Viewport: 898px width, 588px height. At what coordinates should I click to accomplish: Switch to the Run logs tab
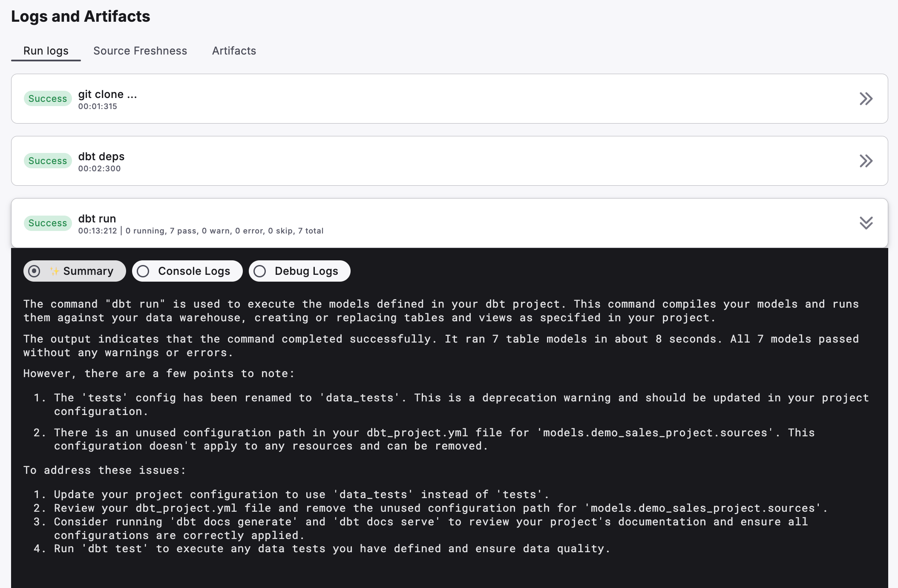click(x=46, y=51)
